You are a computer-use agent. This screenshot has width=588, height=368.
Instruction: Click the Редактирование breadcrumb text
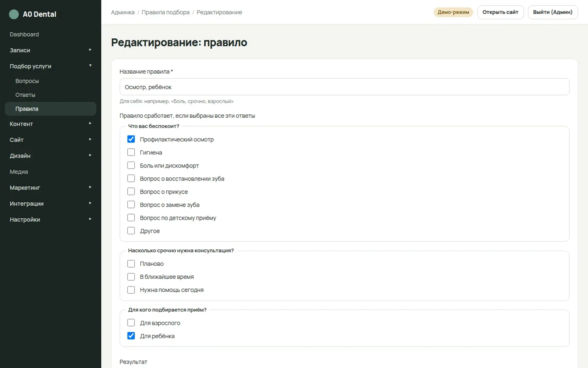click(x=219, y=12)
